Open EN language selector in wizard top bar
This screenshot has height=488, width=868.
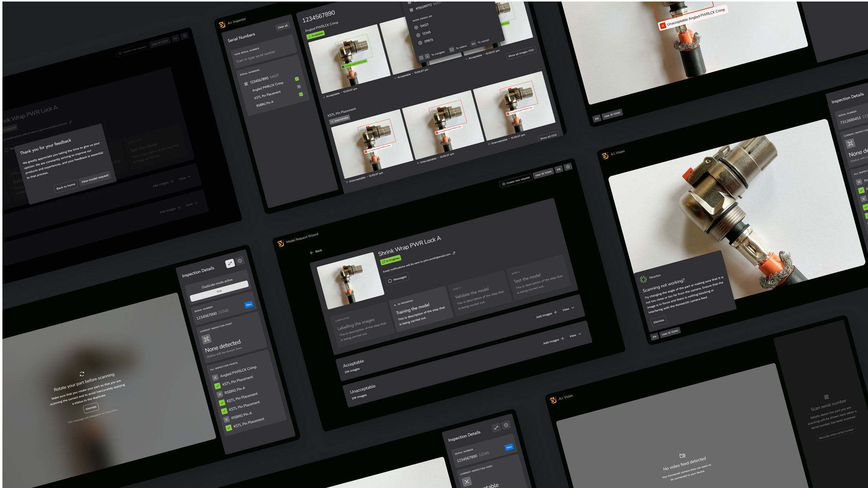[x=559, y=169]
